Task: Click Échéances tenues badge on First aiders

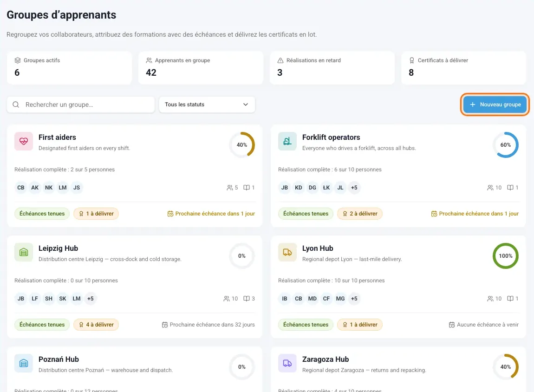Action: coord(42,214)
